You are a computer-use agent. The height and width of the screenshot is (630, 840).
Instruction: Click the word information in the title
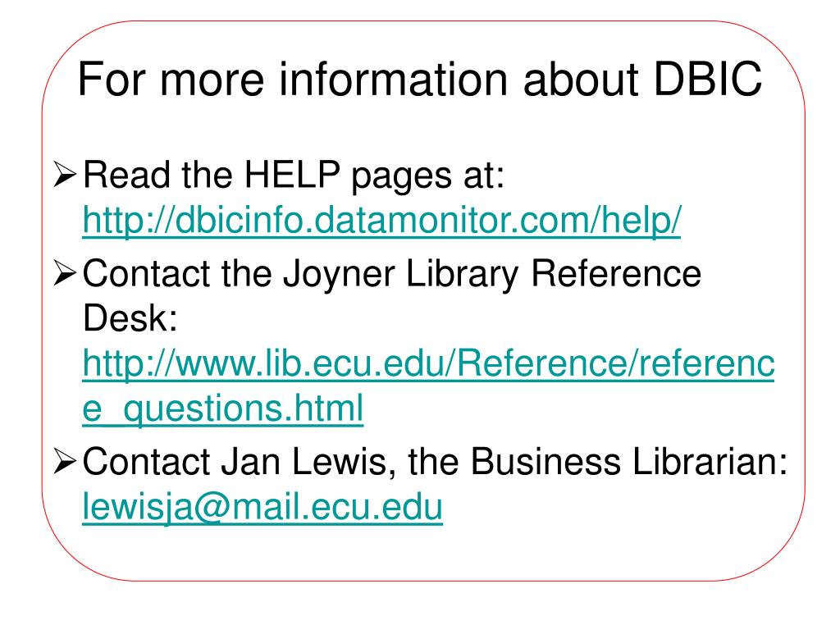[393, 80]
